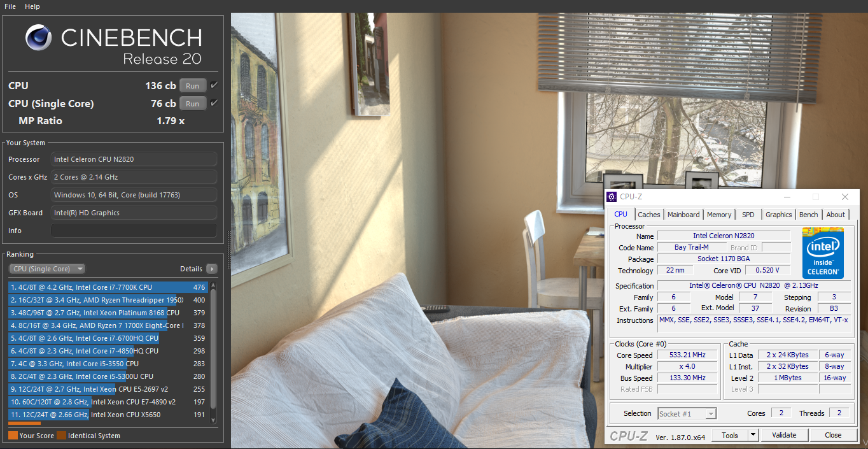Click the MP Ratio value 1.79 x
Viewport: 868px width, 449px height.
pyautogui.click(x=171, y=121)
